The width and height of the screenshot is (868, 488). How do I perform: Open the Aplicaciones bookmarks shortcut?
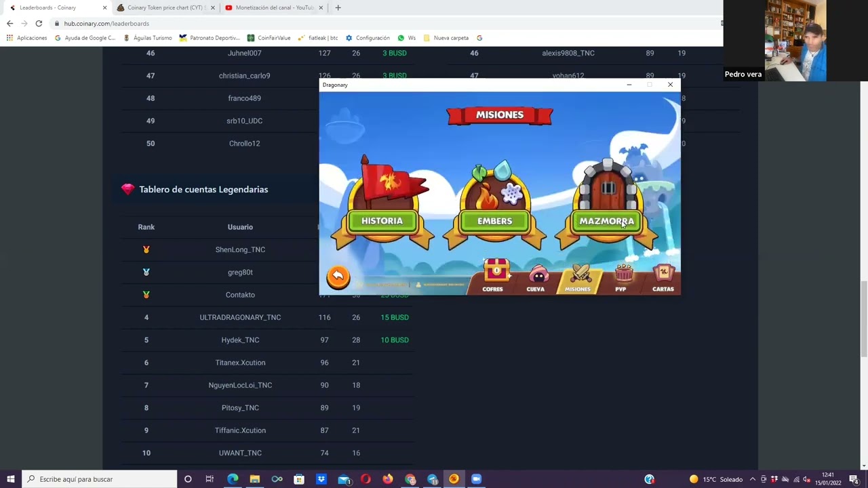coord(27,38)
